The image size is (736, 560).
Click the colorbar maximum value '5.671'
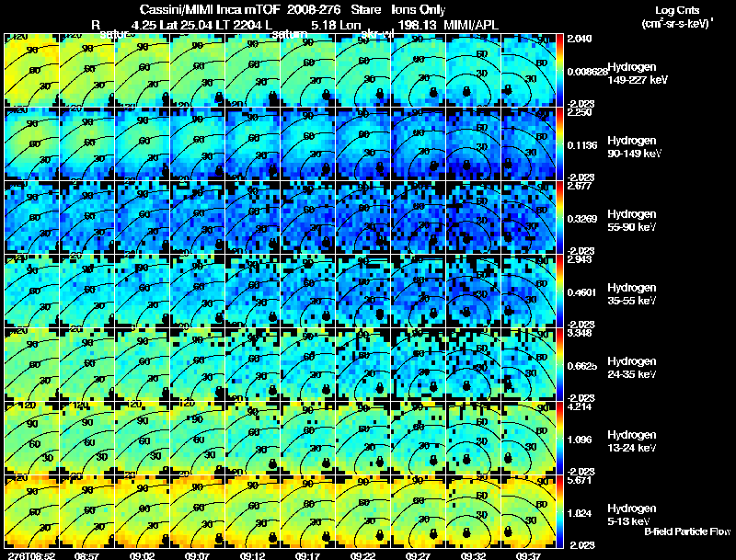tap(580, 480)
